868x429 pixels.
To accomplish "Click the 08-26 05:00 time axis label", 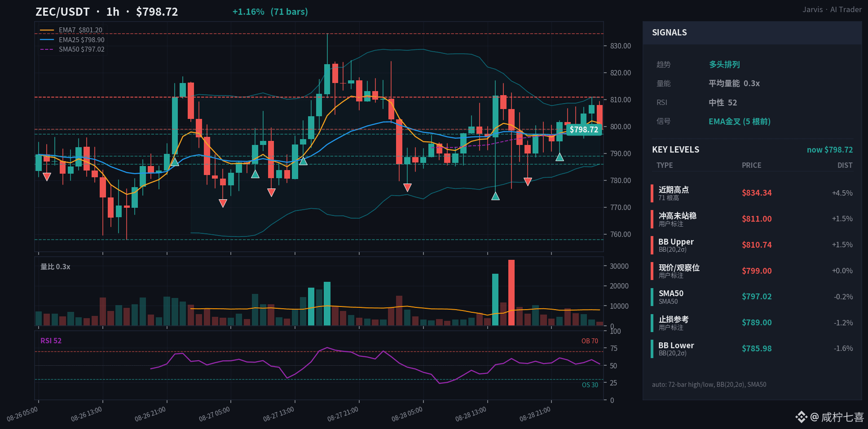I will (x=22, y=414).
